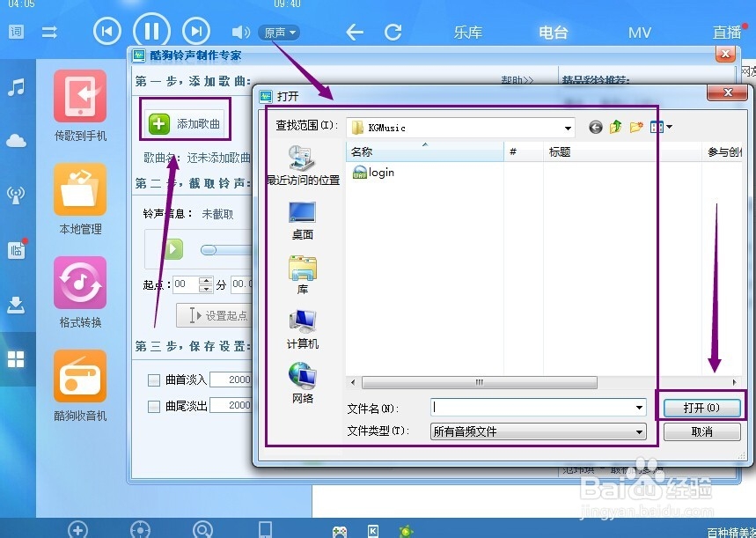Open the temporary list 临 sidebar icon
Image resolution: width=756 pixels, height=538 pixels.
[x=17, y=249]
